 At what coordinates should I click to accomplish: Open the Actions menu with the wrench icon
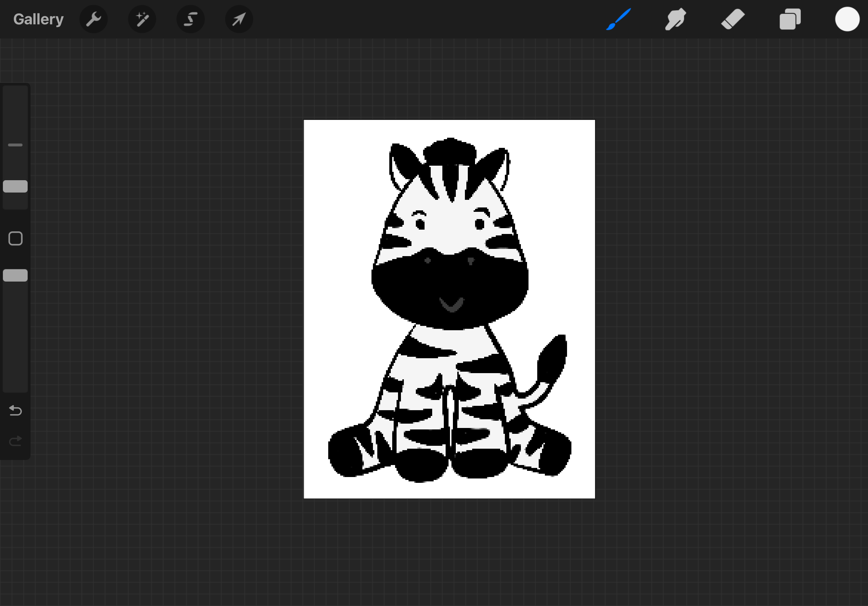[x=94, y=19]
